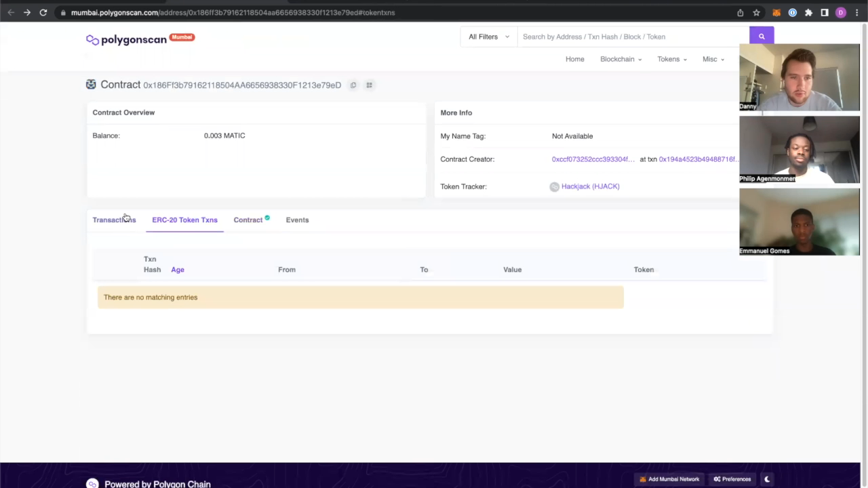The width and height of the screenshot is (868, 488).
Task: Click the From column header
Action: click(287, 270)
